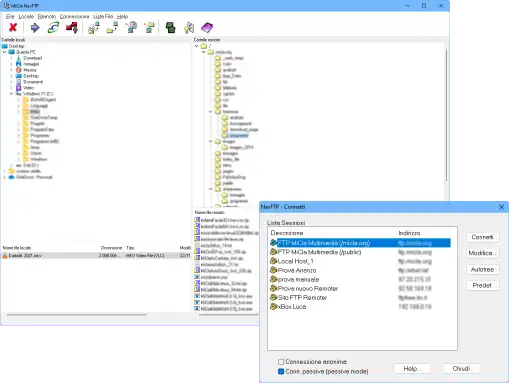Screen dimensions: 509x383
Task: Expand the Immagini node in local tree
Action: (11, 64)
